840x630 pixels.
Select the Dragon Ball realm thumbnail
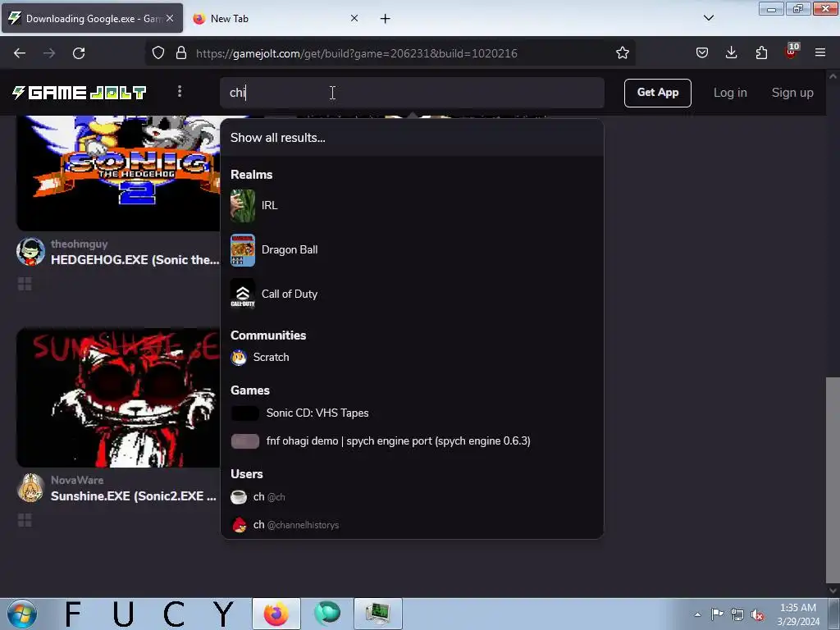[243, 249]
